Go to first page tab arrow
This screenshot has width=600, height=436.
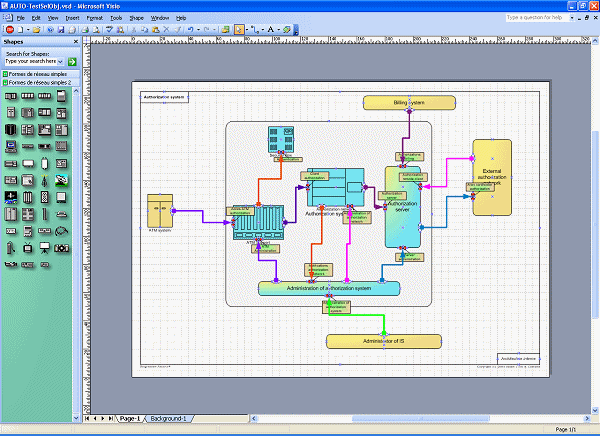coord(87,419)
